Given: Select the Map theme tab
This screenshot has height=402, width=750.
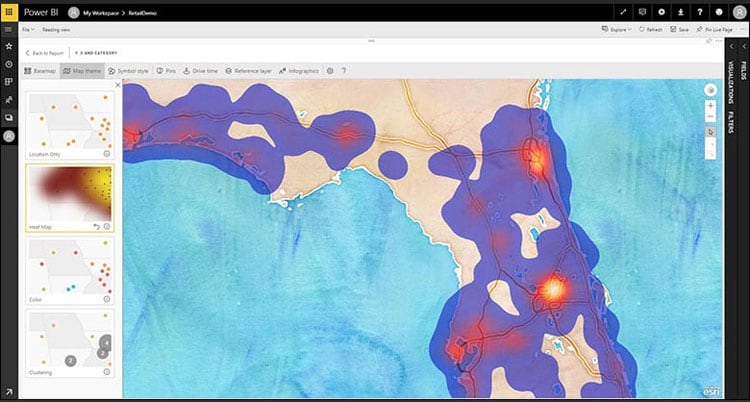Looking at the screenshot, I should click(x=82, y=71).
